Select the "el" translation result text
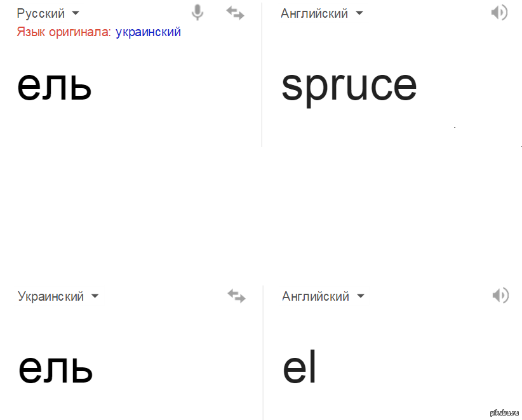 click(299, 366)
